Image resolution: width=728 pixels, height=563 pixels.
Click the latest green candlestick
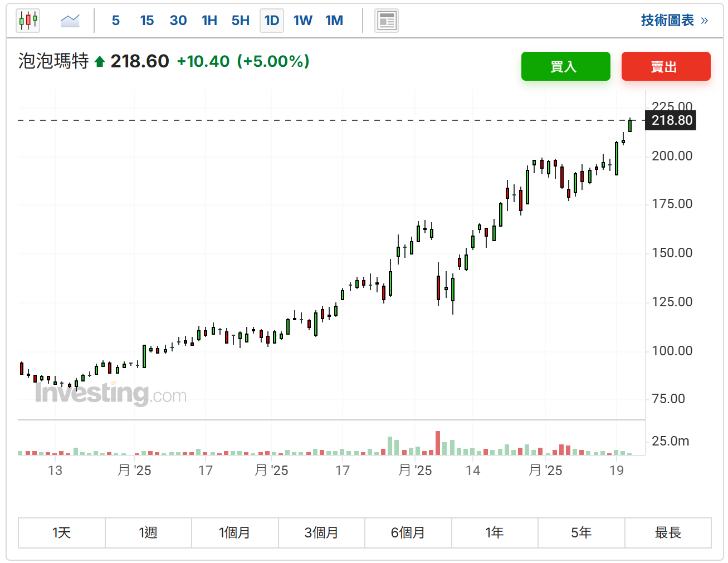click(x=630, y=125)
